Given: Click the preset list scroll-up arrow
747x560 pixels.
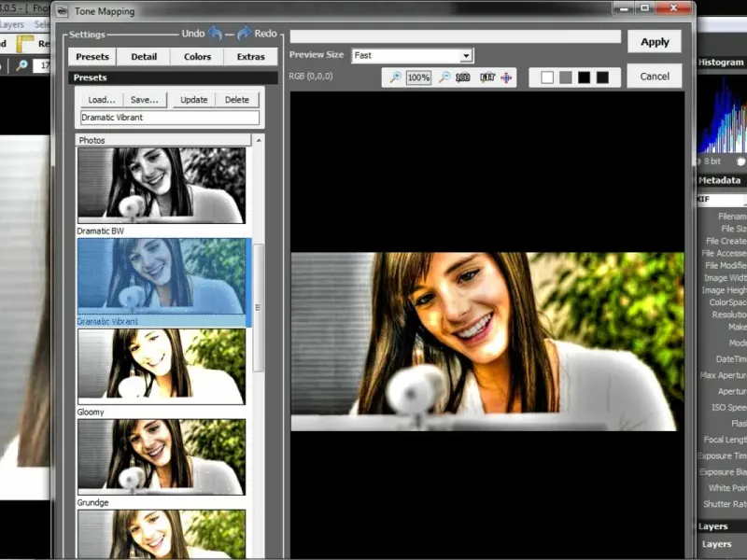Looking at the screenshot, I should click(259, 140).
